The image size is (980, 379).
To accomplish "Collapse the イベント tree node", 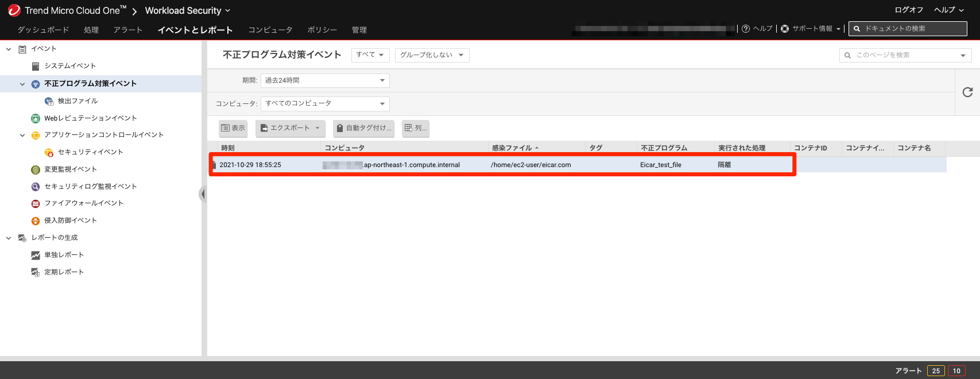I will pyautogui.click(x=9, y=49).
